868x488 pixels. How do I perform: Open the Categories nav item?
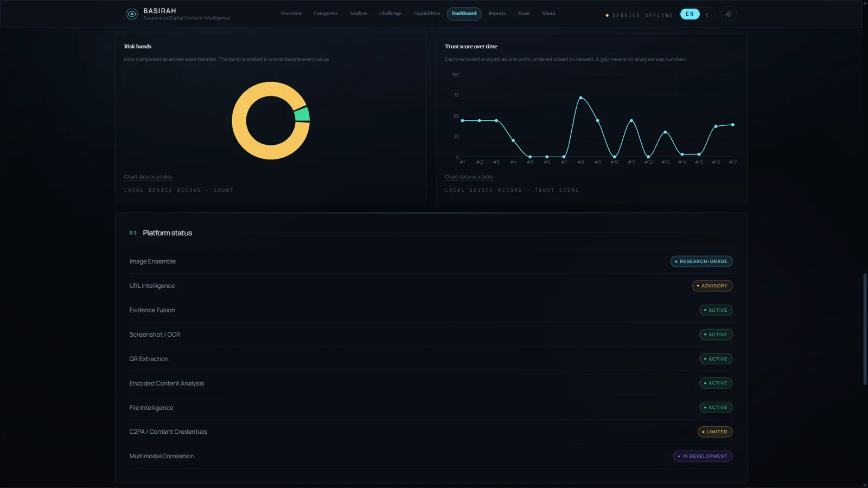325,14
